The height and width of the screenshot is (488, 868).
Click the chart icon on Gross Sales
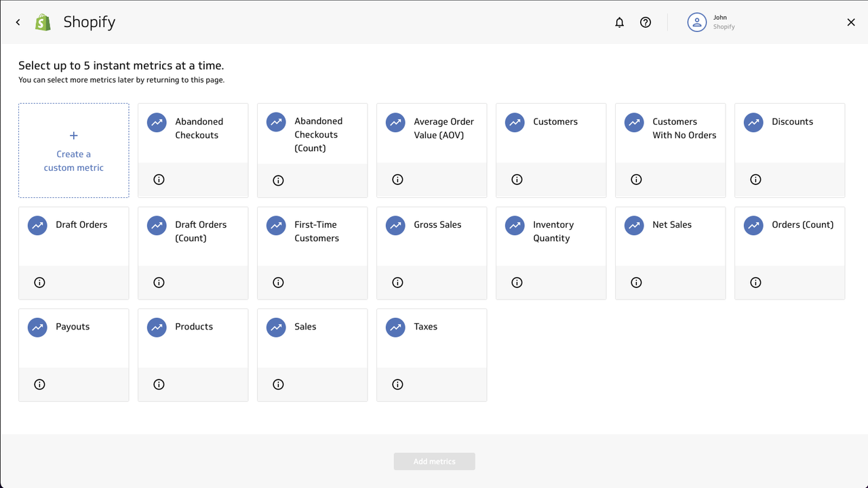click(x=395, y=225)
